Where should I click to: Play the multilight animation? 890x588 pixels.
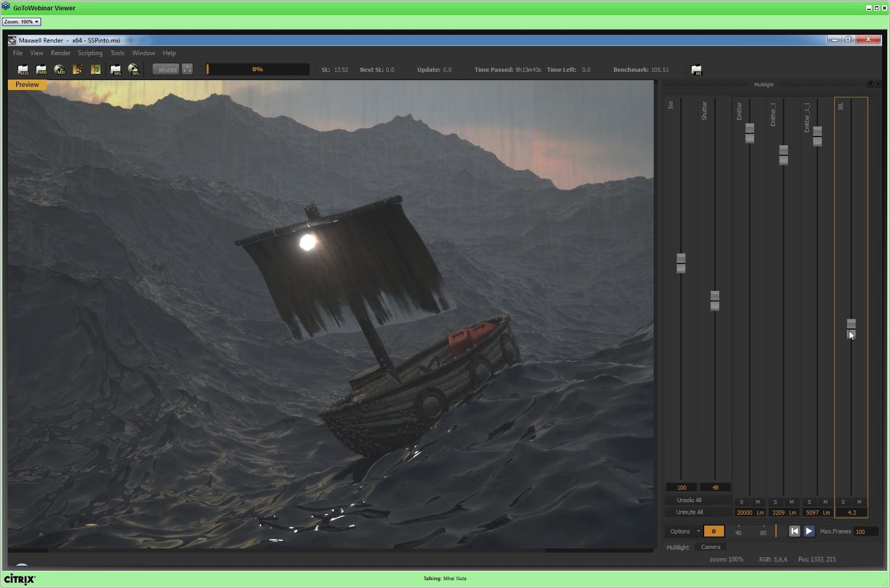[x=809, y=531]
